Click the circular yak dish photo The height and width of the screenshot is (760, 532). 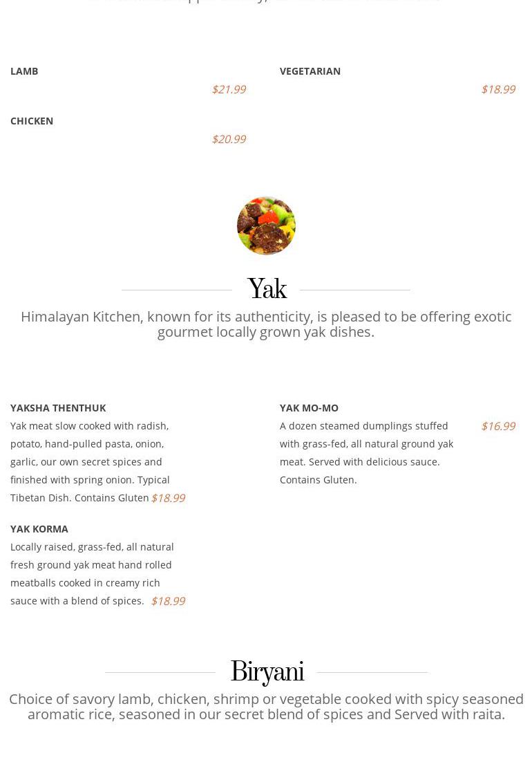pyautogui.click(x=266, y=225)
